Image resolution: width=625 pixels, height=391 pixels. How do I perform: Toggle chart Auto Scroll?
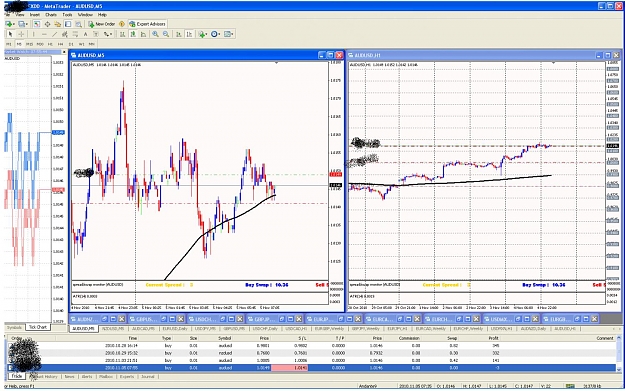click(179, 34)
